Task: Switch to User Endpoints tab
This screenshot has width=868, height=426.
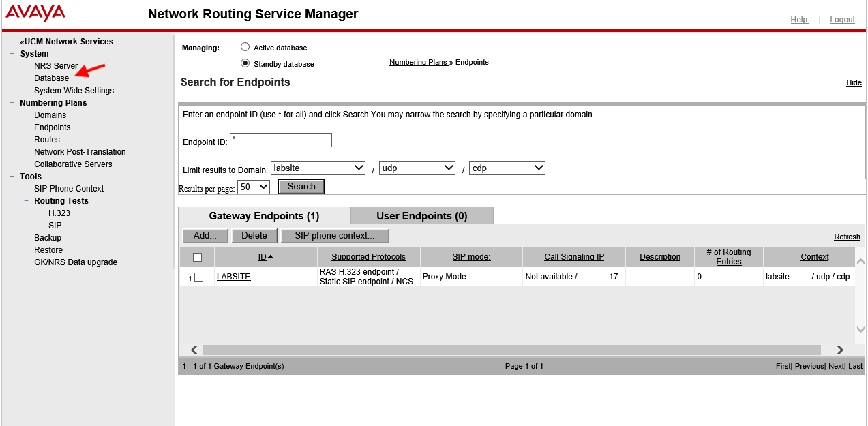Action: (422, 216)
